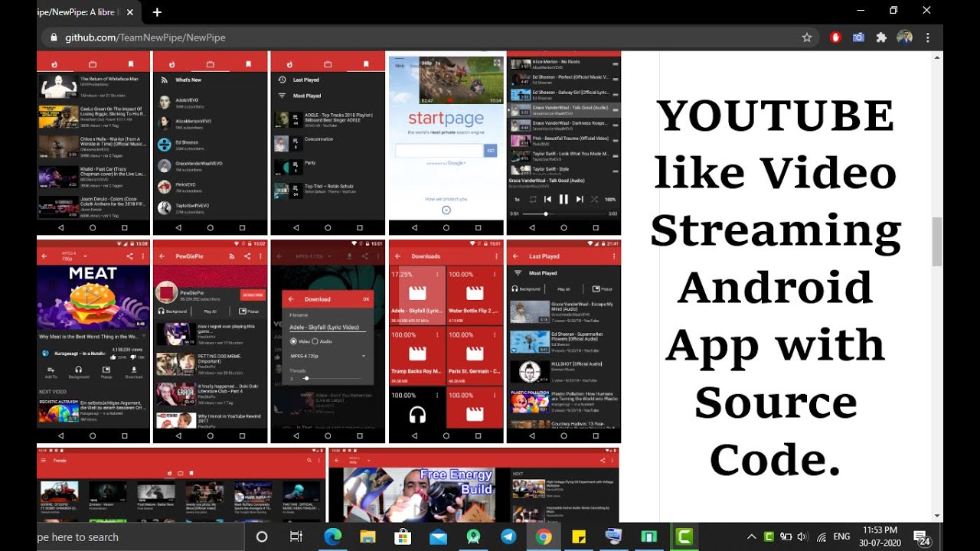The height and width of the screenshot is (551, 980).
Task: Tap Play All on the PewDiePie channel
Action: pos(211,311)
